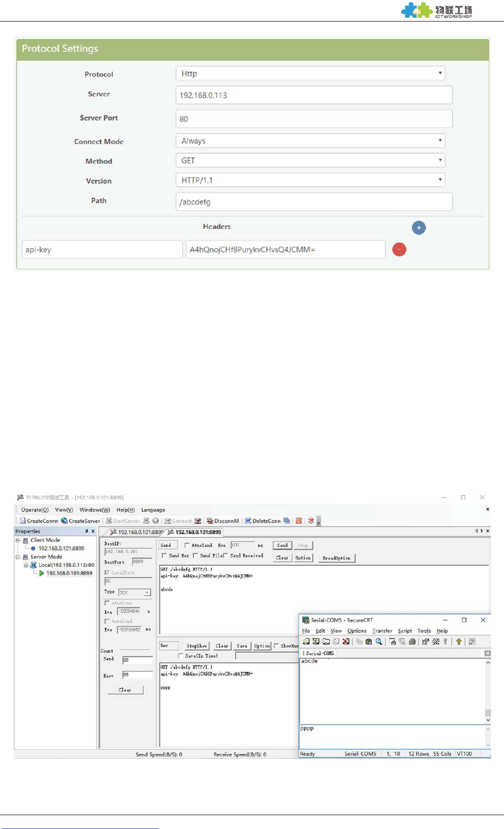Viewport: 504px width, 829px height.
Task: Click DeleteConn in the toolbar
Action: coord(263,520)
